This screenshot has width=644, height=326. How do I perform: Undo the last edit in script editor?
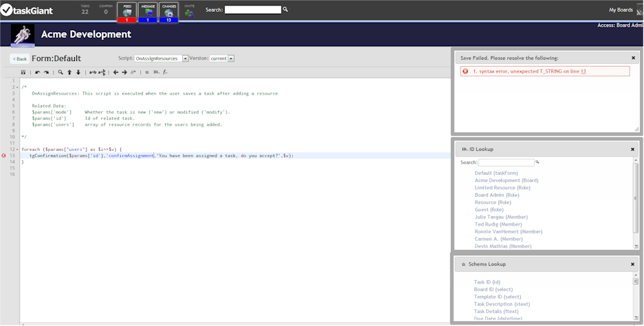point(38,72)
